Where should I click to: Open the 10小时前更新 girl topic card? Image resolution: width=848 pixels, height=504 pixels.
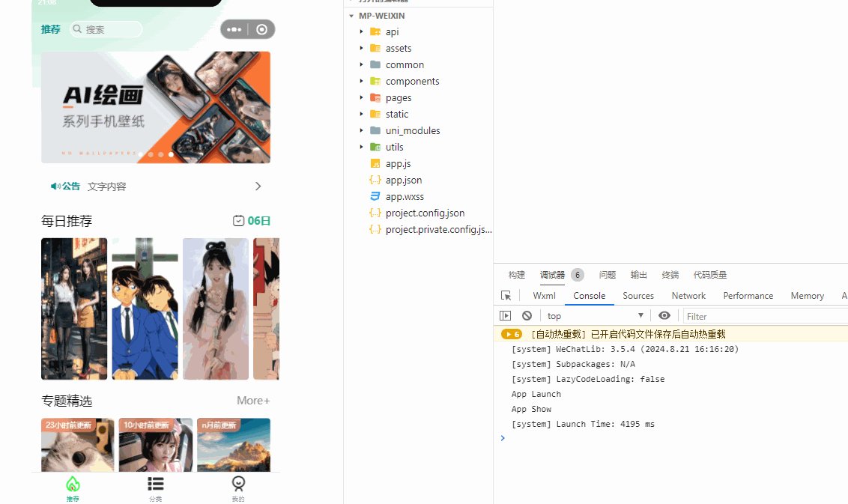click(x=156, y=445)
